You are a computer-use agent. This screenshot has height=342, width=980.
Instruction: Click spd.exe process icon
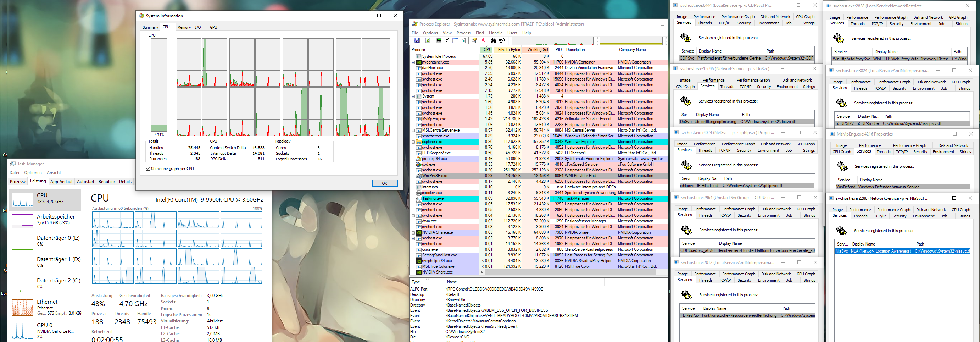click(x=418, y=165)
